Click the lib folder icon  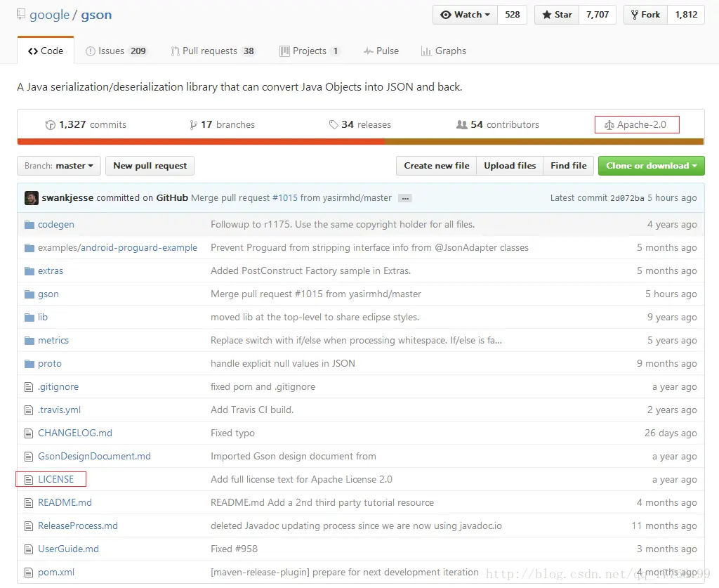[29, 318]
